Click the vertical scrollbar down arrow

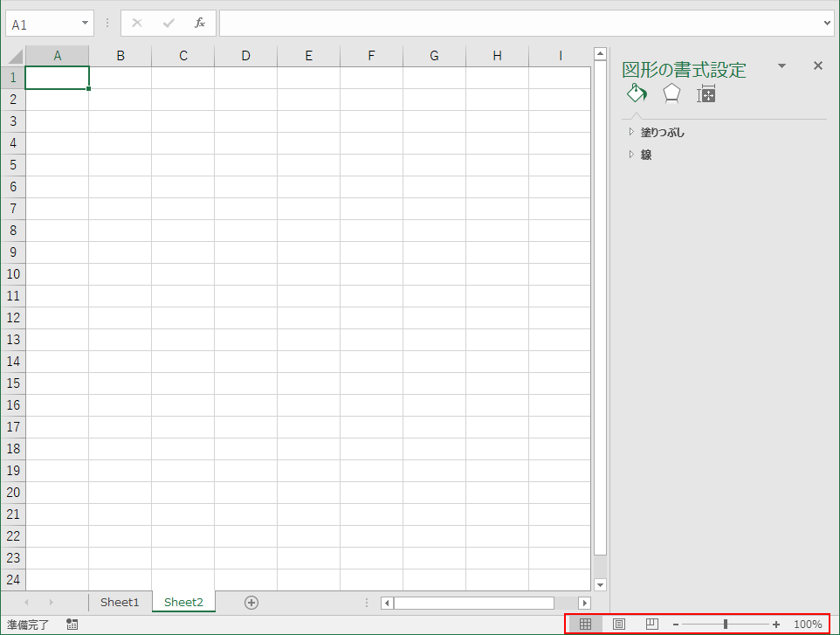tap(600, 585)
